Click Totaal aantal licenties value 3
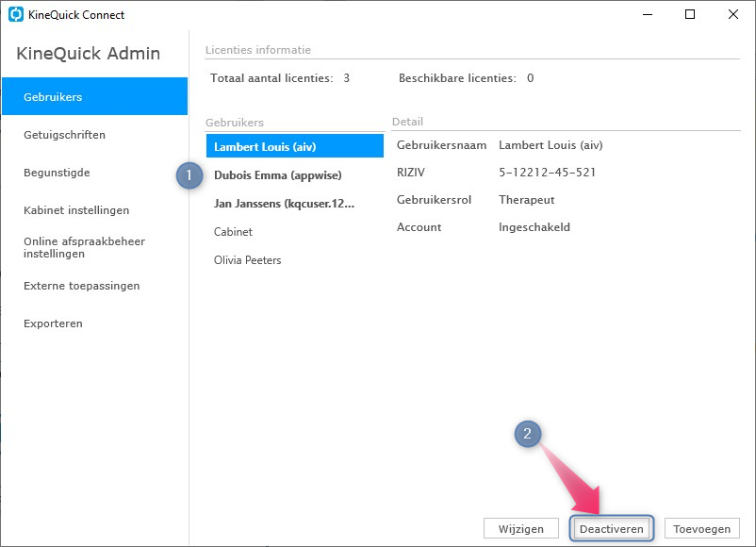 (x=346, y=78)
